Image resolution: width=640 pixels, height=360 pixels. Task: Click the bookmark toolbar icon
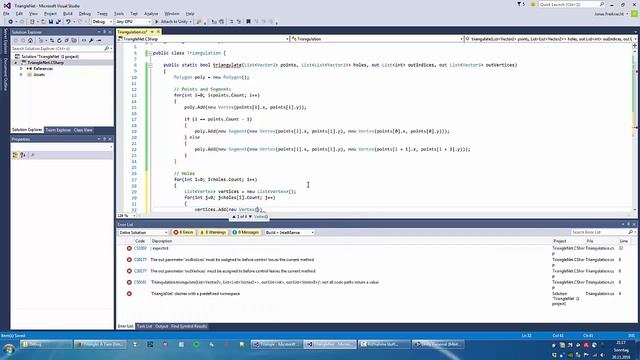(248, 22)
